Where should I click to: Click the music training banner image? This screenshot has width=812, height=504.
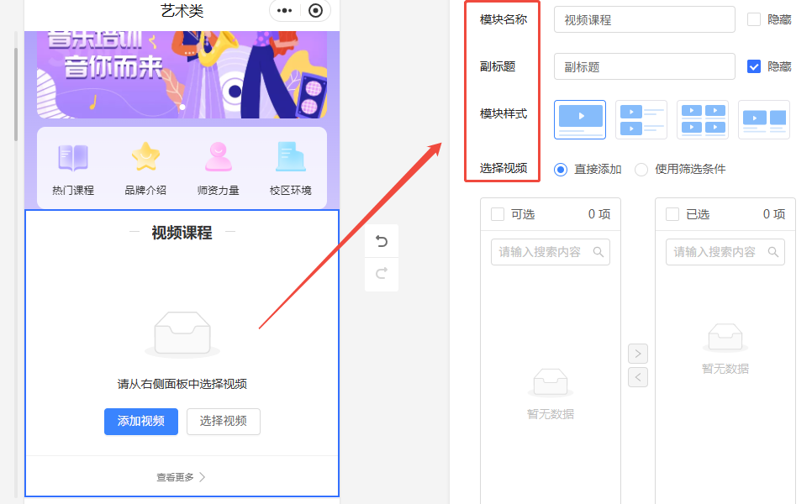182,75
